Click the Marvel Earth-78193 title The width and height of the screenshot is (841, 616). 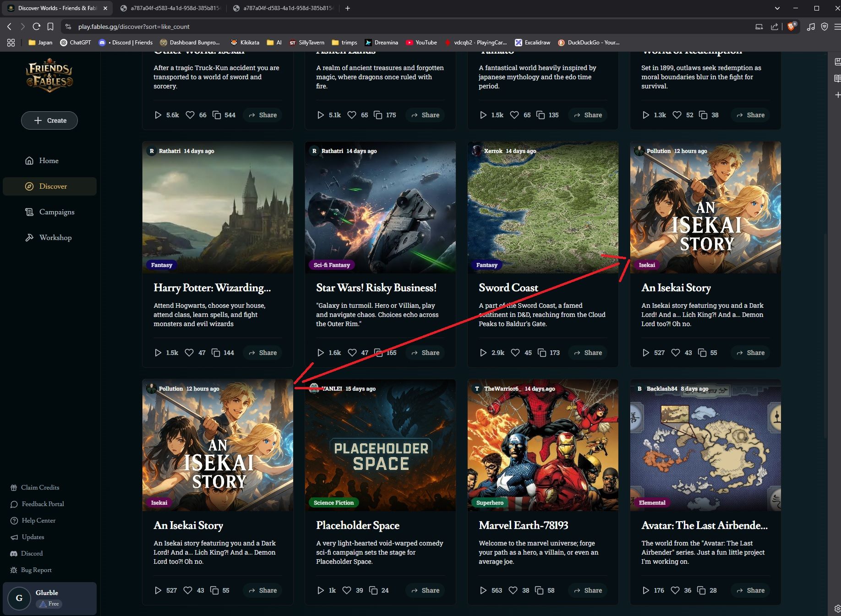tap(524, 525)
